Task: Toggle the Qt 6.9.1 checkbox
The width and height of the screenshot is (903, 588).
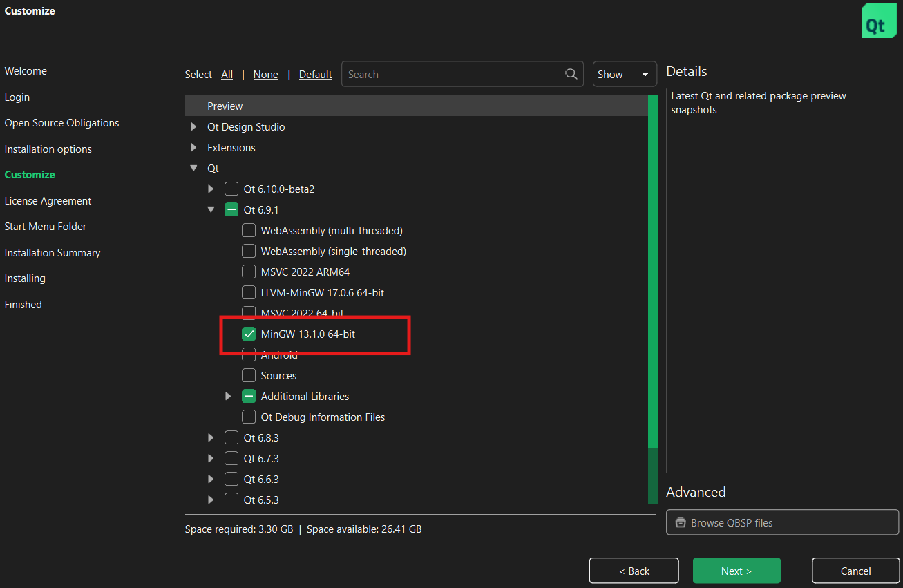Action: point(231,209)
